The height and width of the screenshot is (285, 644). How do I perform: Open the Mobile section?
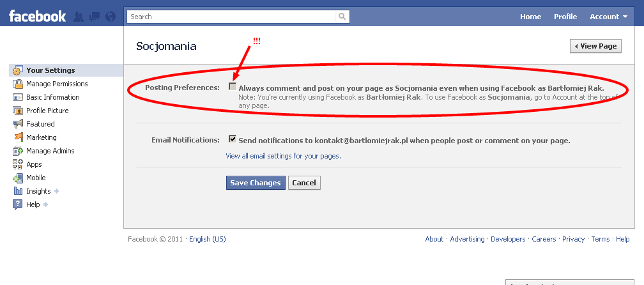pyautogui.click(x=36, y=178)
